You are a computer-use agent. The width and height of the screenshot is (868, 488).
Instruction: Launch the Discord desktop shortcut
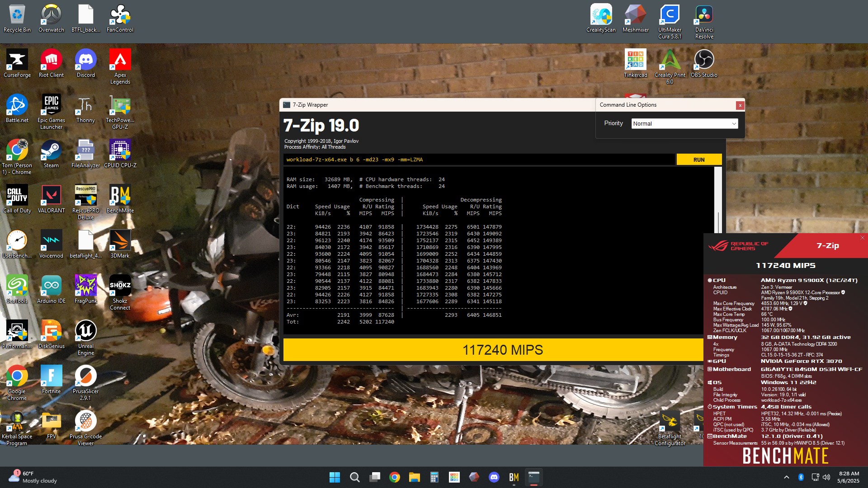(85, 64)
